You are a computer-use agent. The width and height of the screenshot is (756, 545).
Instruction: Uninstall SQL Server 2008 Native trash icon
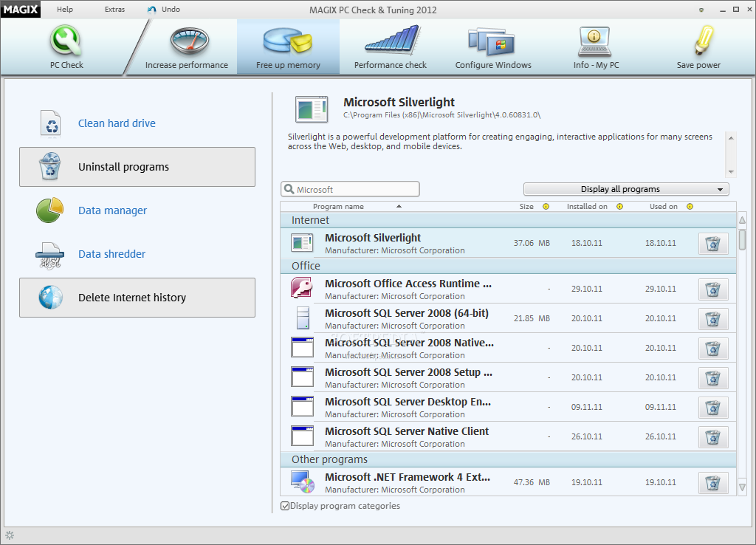[x=713, y=348]
